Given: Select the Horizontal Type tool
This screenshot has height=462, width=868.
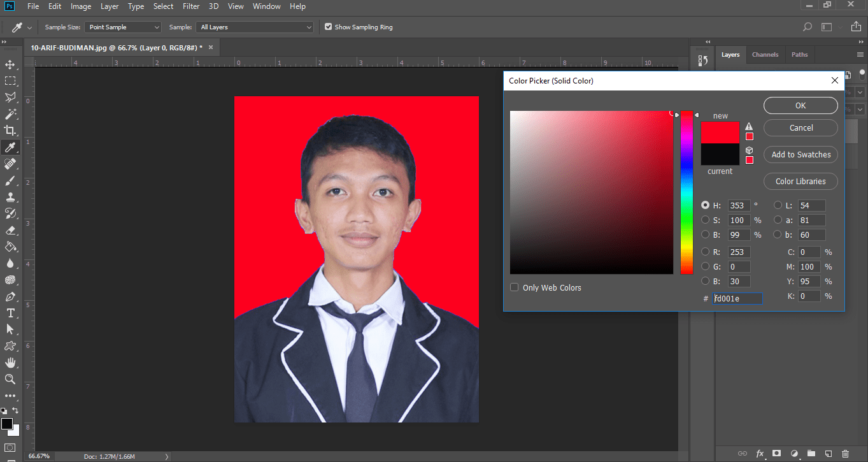Looking at the screenshot, I should coord(10,313).
